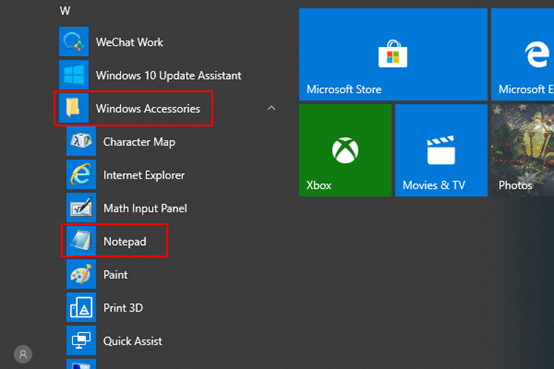Viewport: 554px width, 369px height.
Task: Open the Photos tile
Action: (523, 150)
